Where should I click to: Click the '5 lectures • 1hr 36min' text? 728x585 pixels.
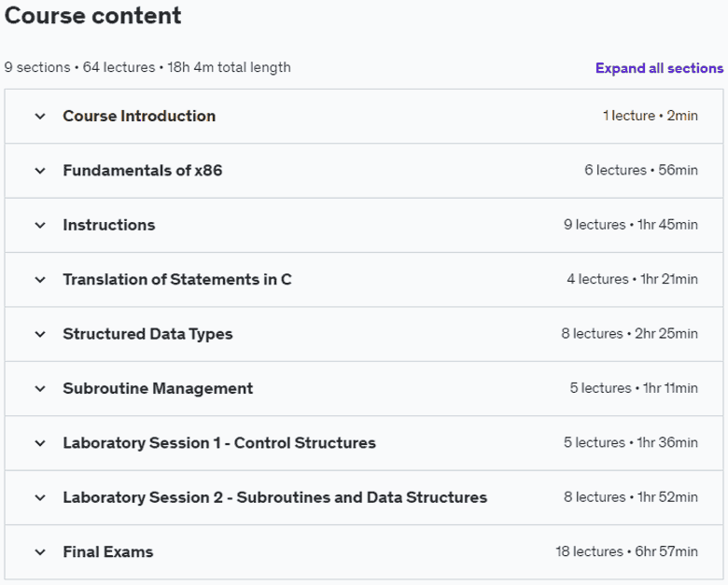click(x=631, y=442)
